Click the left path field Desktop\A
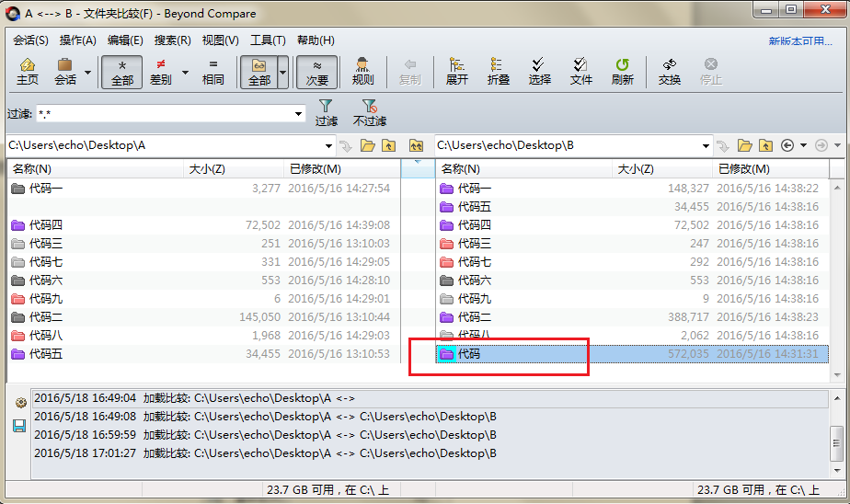The height and width of the screenshot is (504, 850). (165, 145)
